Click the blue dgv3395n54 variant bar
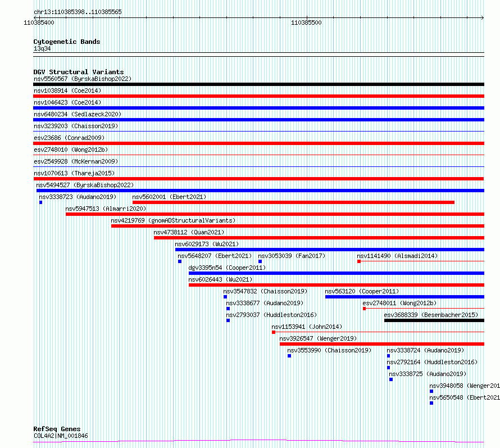500x448 pixels. tap(337, 273)
